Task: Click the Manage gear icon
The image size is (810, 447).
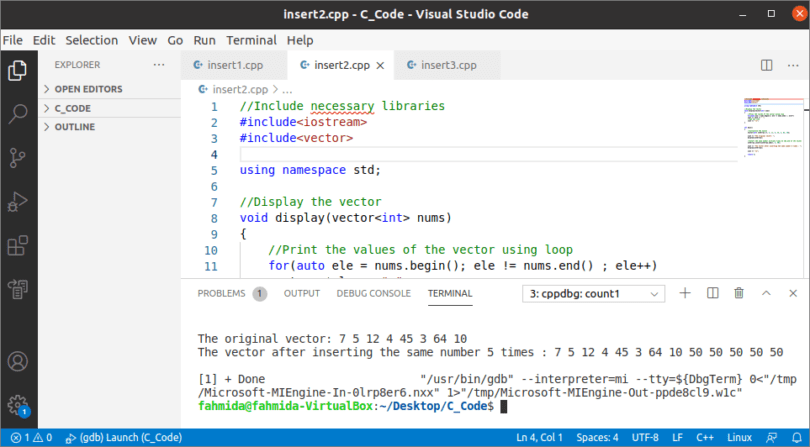Action: 17,405
